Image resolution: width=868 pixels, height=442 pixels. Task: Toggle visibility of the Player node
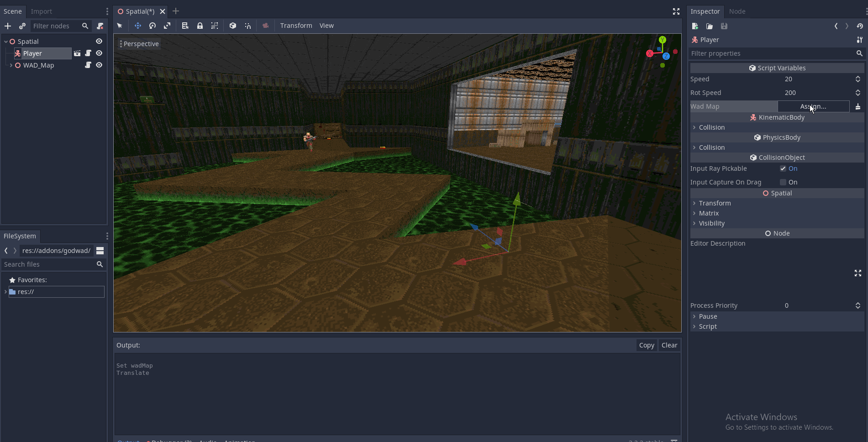coord(99,53)
